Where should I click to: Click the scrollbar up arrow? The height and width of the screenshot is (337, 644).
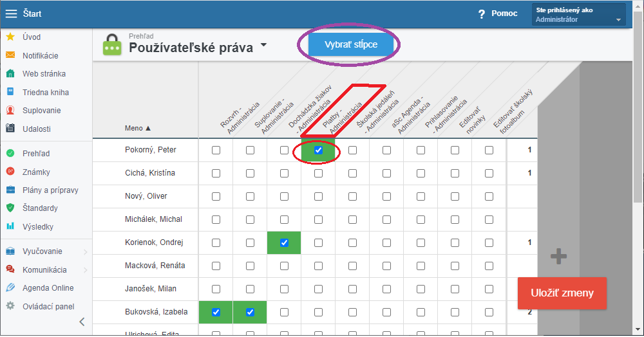639,5
